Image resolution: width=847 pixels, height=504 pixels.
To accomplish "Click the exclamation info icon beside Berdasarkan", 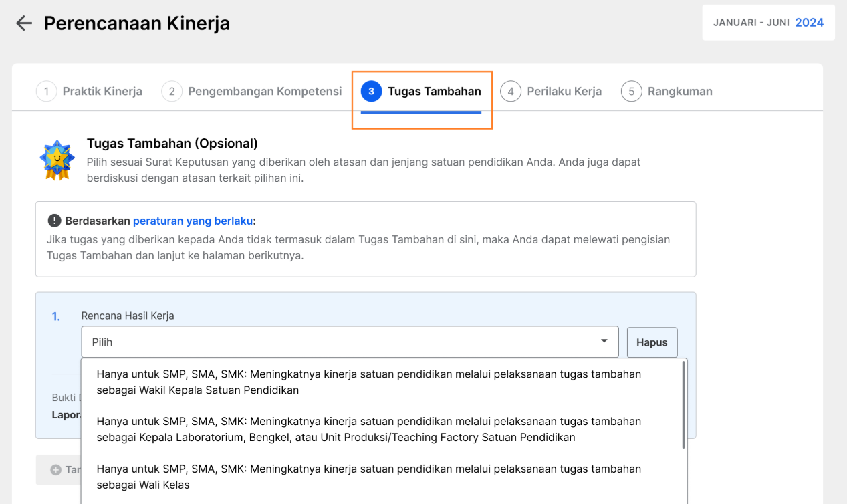I will pyautogui.click(x=55, y=221).
